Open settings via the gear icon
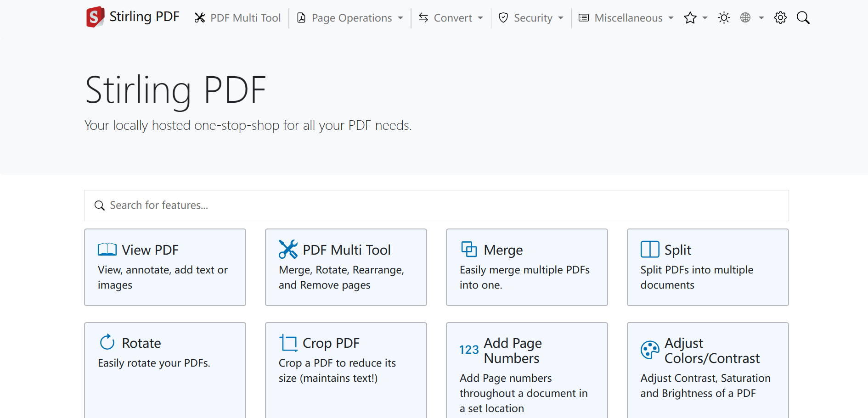Screen dimensions: 868x418 pyautogui.click(x=780, y=18)
